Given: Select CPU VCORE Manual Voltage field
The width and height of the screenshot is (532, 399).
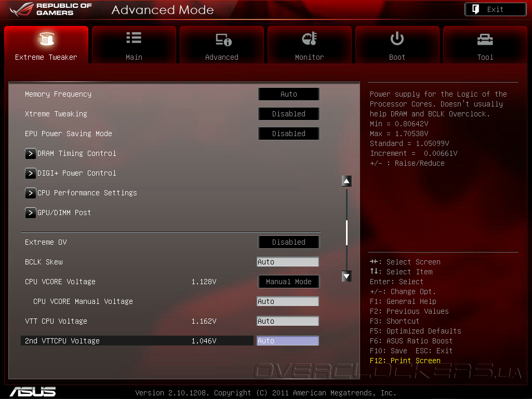Looking at the screenshot, I should click(x=288, y=301).
